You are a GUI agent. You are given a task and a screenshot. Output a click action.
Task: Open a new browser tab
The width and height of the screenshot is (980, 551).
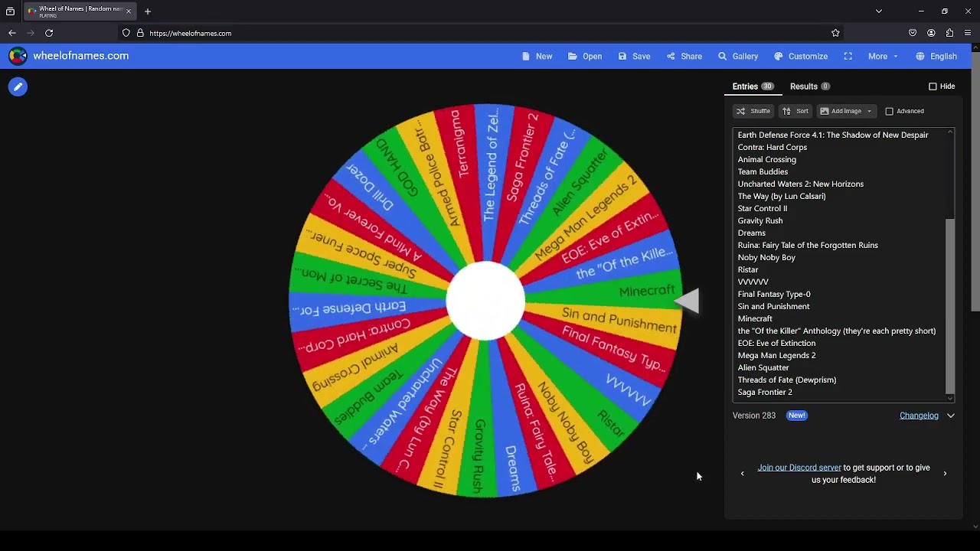tap(148, 11)
